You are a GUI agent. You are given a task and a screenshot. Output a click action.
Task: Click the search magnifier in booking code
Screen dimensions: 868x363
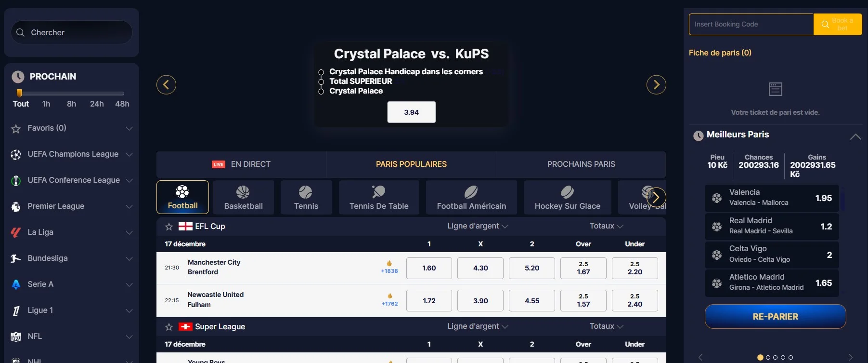point(825,24)
